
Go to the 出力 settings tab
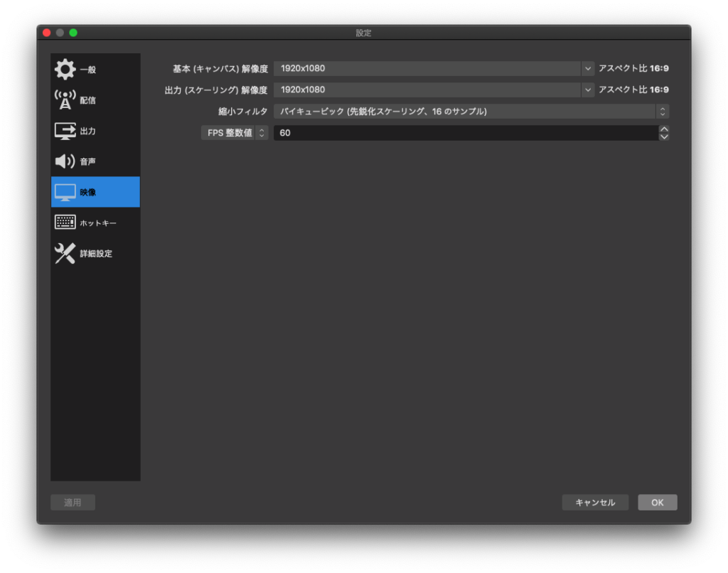coord(95,131)
